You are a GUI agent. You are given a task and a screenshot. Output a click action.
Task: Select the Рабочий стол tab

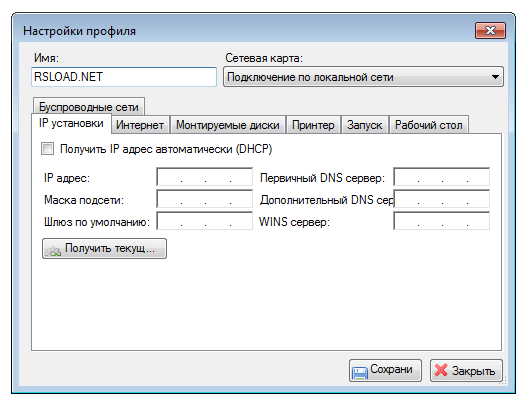(x=429, y=125)
